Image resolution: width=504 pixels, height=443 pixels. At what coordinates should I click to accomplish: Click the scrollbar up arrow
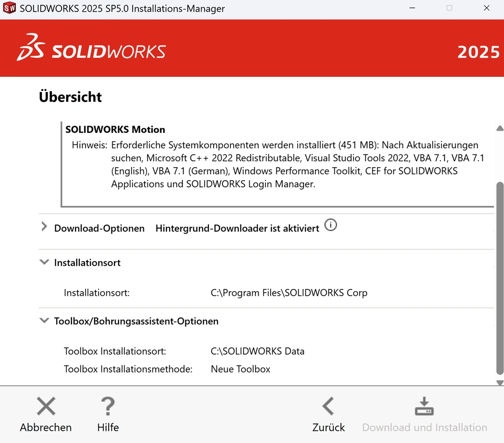[500, 128]
